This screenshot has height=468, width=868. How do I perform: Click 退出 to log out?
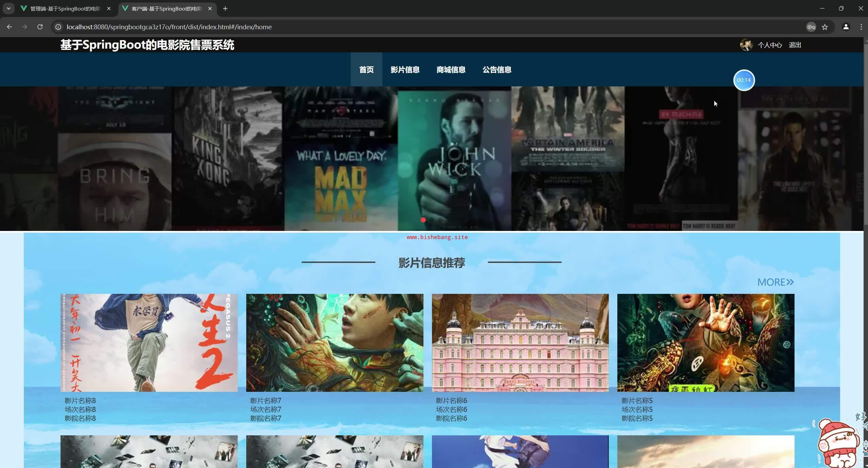(795, 45)
